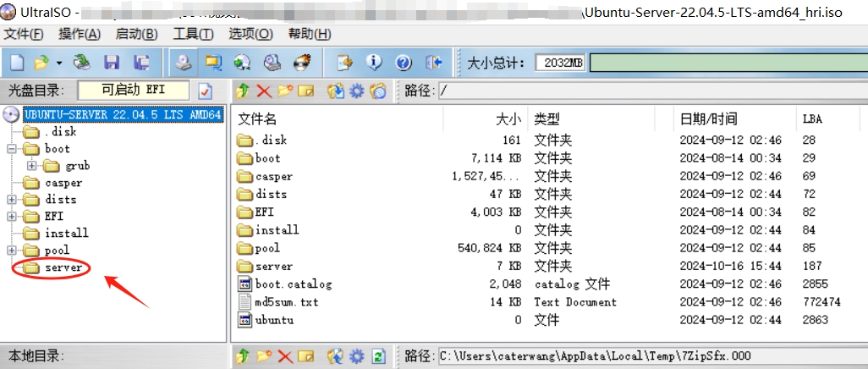
Task: Click the local path field C:\Users\caterwang
Action: click(x=652, y=356)
